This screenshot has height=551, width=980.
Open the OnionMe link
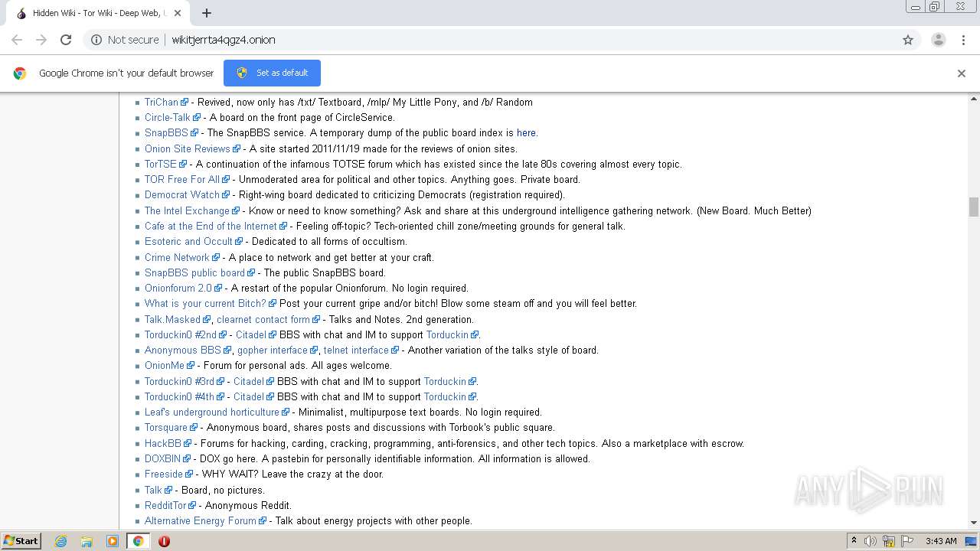(x=165, y=365)
